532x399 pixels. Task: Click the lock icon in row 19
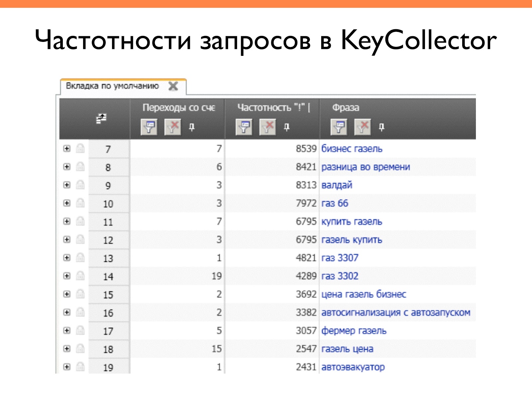pos(80,366)
